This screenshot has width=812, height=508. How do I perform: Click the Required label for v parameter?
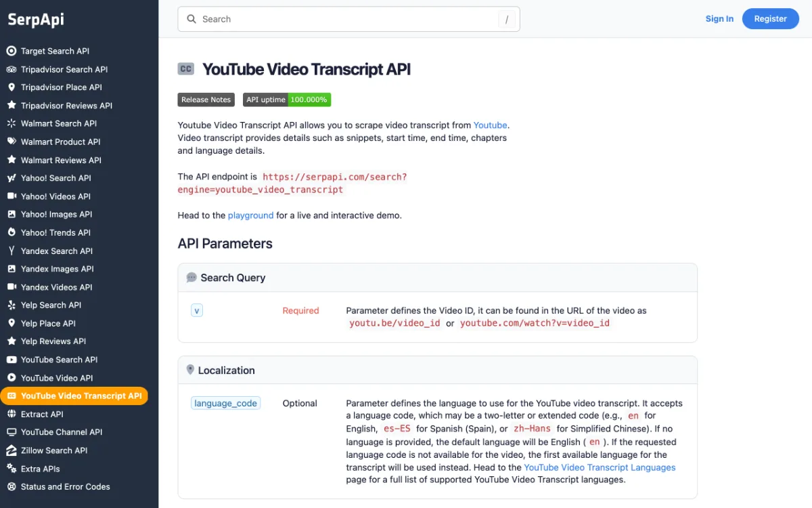(300, 310)
